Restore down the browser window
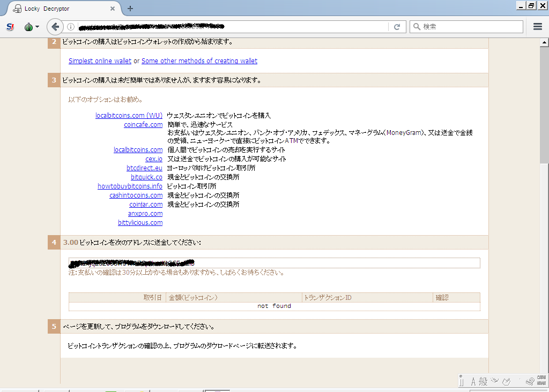The height and width of the screenshot is (392, 549). click(531, 5)
